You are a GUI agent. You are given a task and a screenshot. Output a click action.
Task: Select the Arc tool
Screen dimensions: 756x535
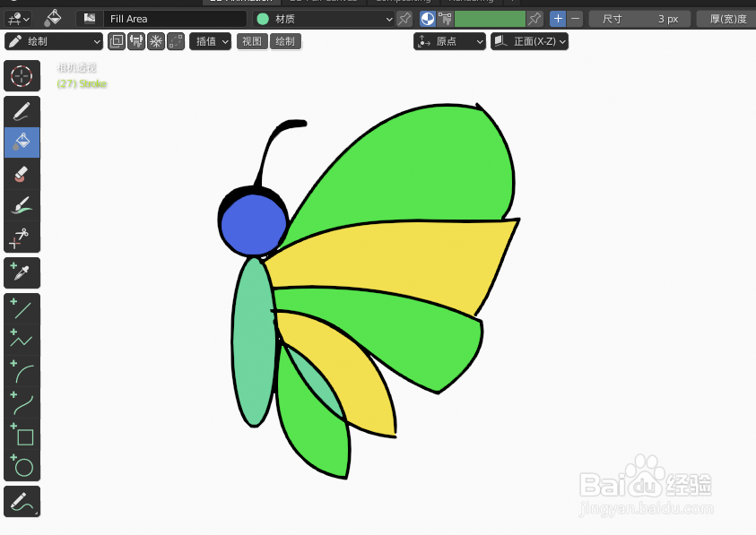coord(22,371)
